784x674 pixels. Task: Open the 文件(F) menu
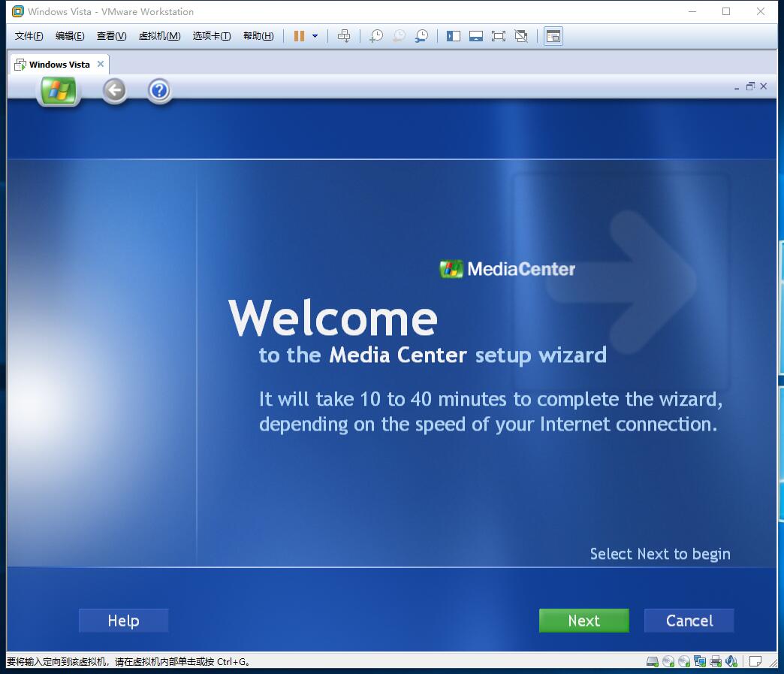point(29,36)
